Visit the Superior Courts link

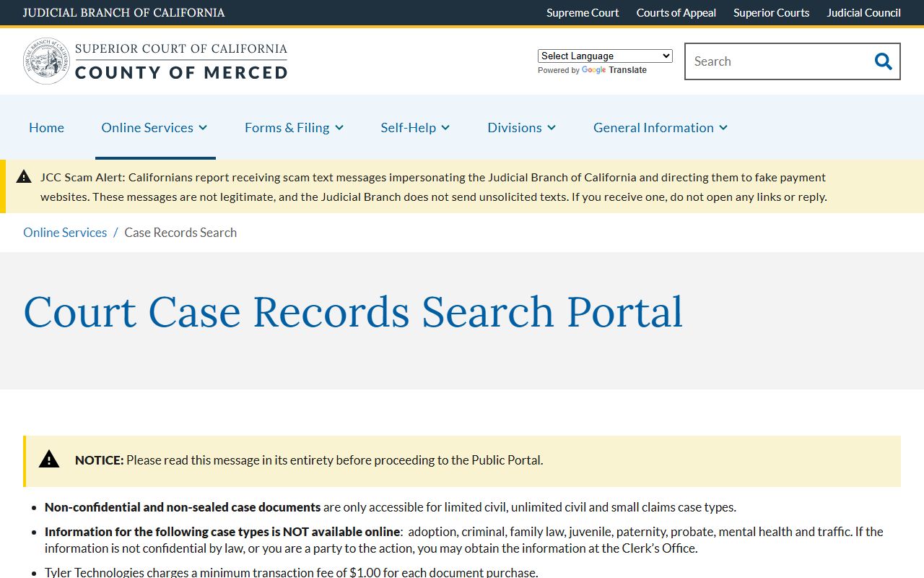coord(771,12)
